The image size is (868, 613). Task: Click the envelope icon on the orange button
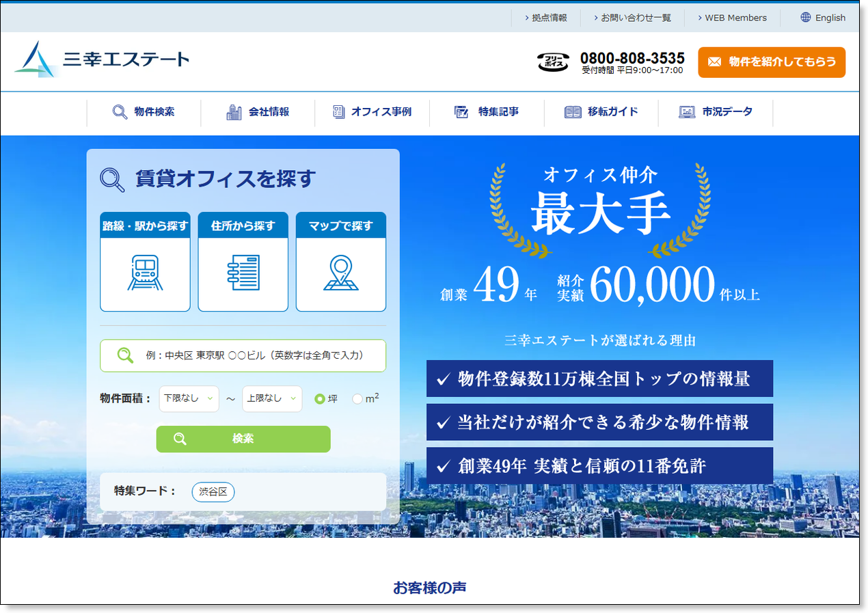click(x=714, y=62)
